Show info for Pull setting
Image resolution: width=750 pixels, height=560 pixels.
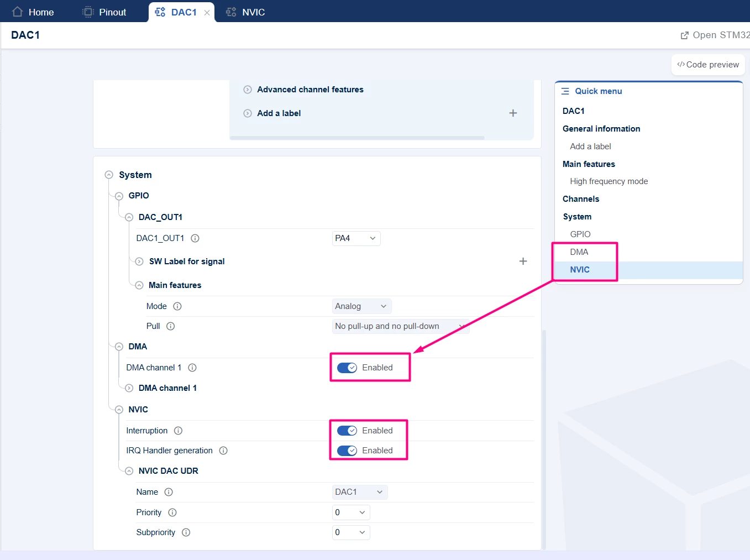171,326
